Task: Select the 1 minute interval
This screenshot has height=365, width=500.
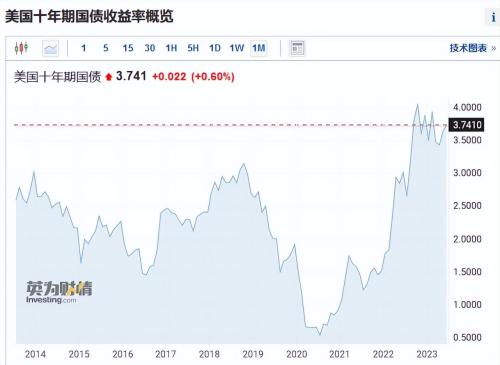Action: coord(84,48)
